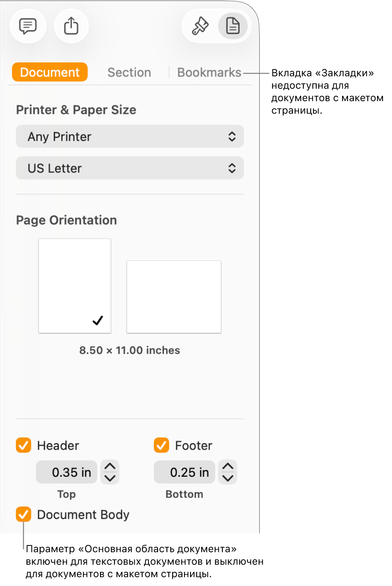Image resolution: width=392 pixels, height=586 pixels.
Task: Increase footer bottom margin with up arrow
Action: click(x=228, y=466)
